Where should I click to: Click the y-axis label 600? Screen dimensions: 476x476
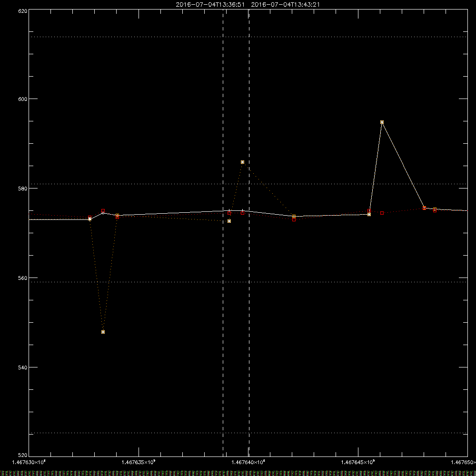tap(23, 99)
